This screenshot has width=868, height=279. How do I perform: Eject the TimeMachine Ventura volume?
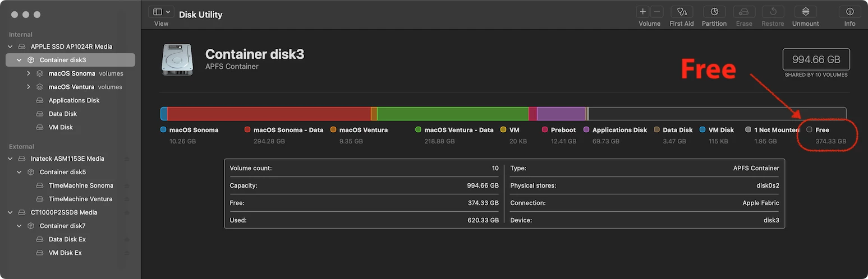(x=127, y=199)
